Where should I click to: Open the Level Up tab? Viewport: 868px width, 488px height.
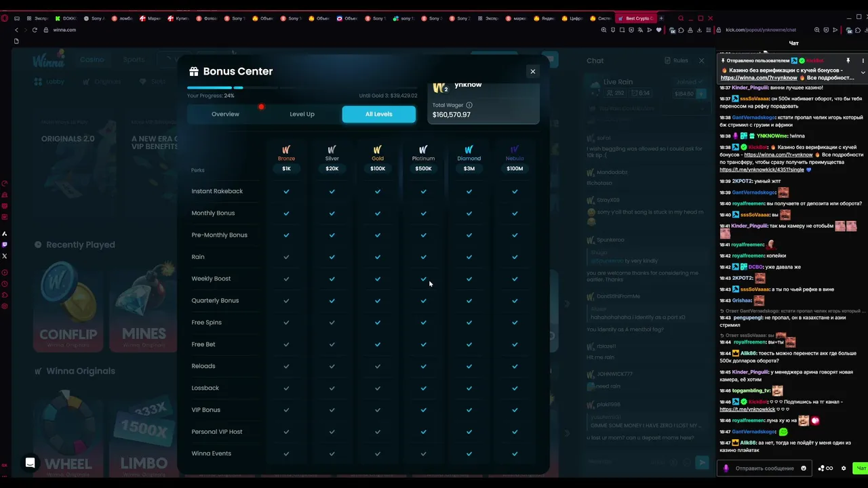302,114
